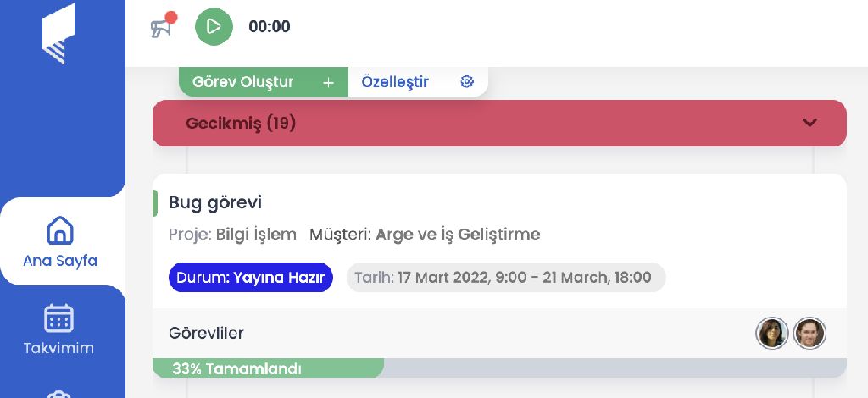868x398 pixels.
Task: Open the gear icon next to Özelleştir
Action: pyautogui.click(x=466, y=82)
